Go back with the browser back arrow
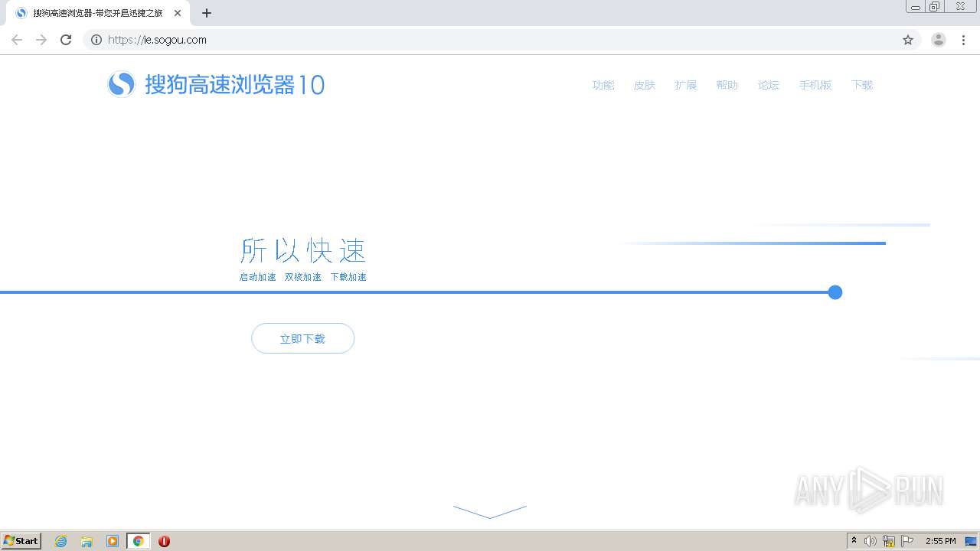This screenshot has width=980, height=551. pyautogui.click(x=17, y=40)
